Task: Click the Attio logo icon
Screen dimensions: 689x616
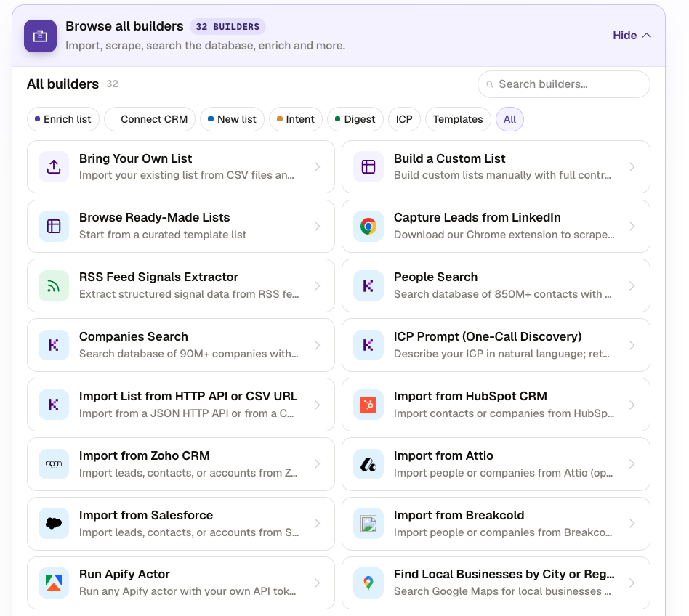Action: [368, 464]
